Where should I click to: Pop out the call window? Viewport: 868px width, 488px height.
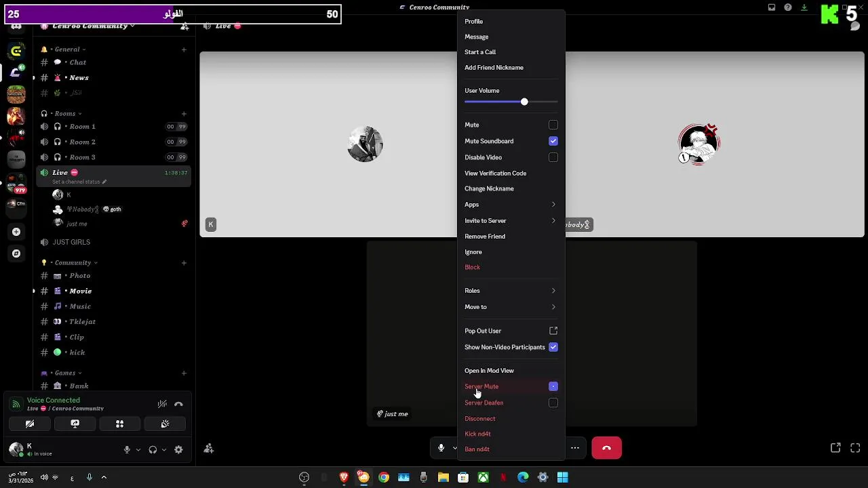click(x=835, y=448)
